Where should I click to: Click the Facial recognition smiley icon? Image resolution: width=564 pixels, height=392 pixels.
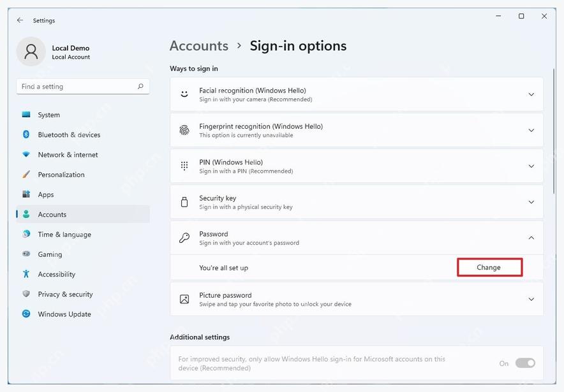click(x=184, y=94)
